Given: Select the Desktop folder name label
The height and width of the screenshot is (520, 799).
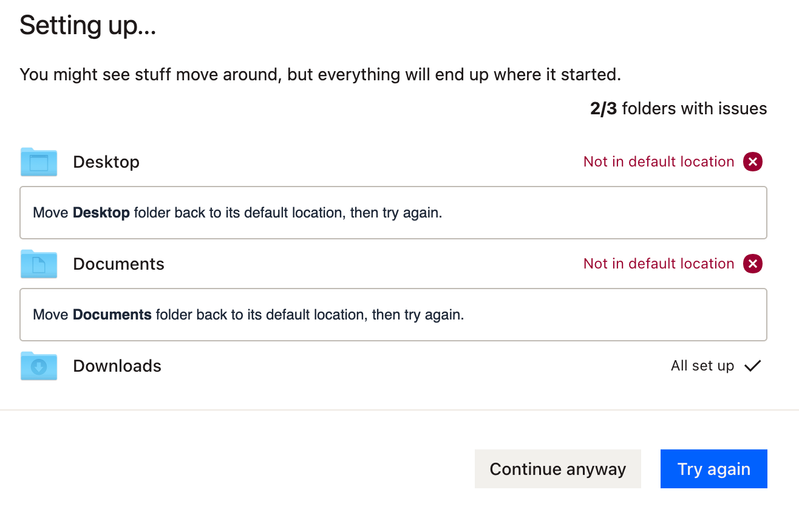Looking at the screenshot, I should [x=106, y=162].
